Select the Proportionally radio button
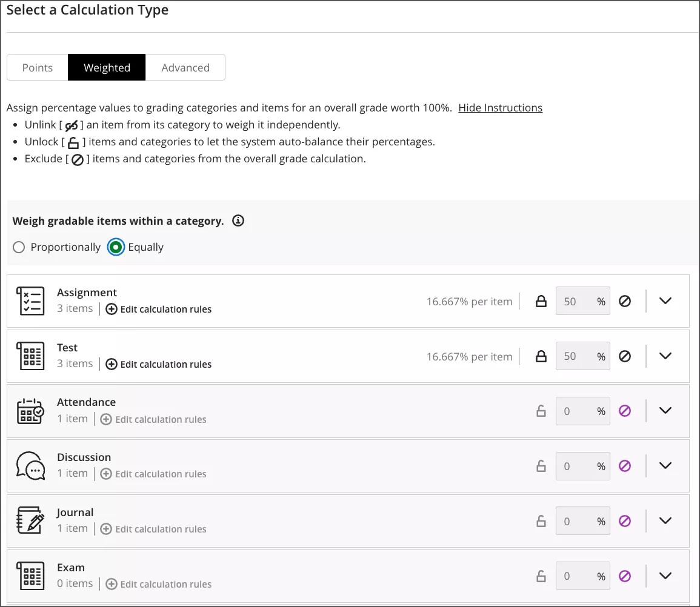This screenshot has width=700, height=607. pos(19,247)
